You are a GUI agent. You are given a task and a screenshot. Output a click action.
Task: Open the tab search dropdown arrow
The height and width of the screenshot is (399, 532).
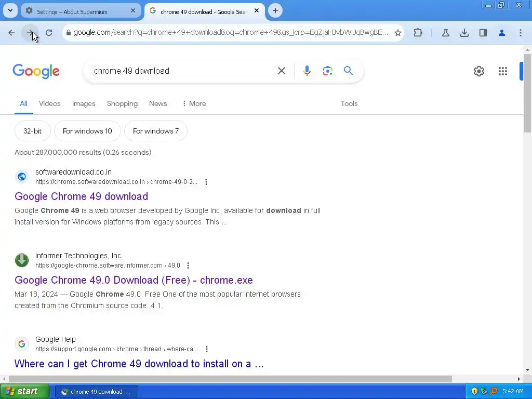(10, 10)
